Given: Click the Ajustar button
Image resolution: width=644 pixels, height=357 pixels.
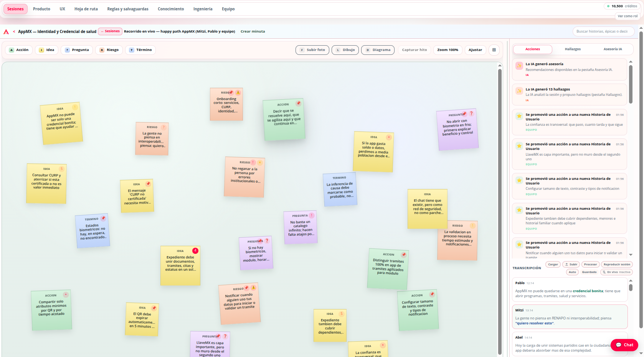Looking at the screenshot, I should click(475, 50).
